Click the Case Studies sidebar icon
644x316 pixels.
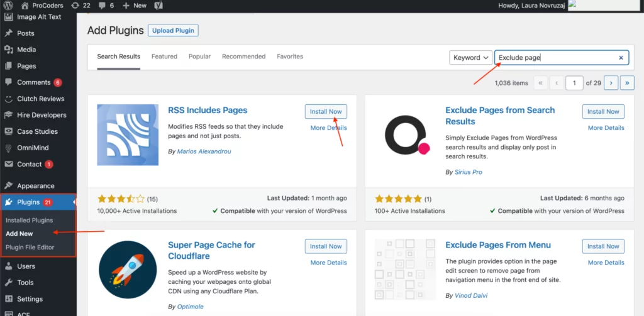[9, 132]
